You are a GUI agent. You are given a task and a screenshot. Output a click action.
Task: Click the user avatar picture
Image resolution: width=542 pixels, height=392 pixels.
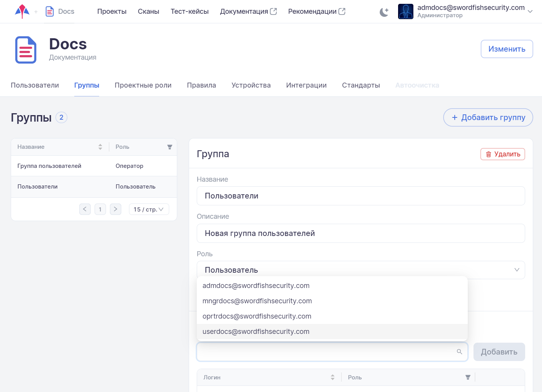[x=405, y=11]
